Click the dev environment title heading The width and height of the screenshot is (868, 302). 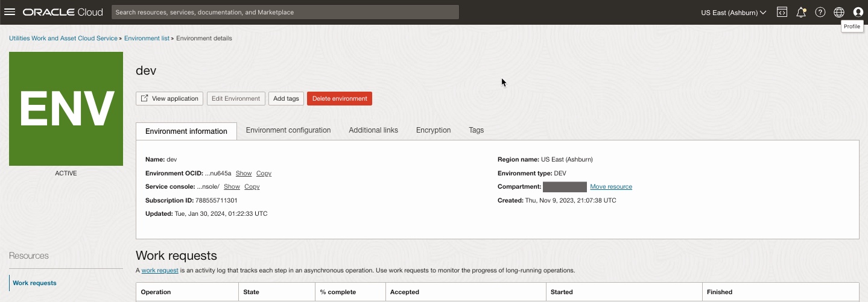point(146,71)
